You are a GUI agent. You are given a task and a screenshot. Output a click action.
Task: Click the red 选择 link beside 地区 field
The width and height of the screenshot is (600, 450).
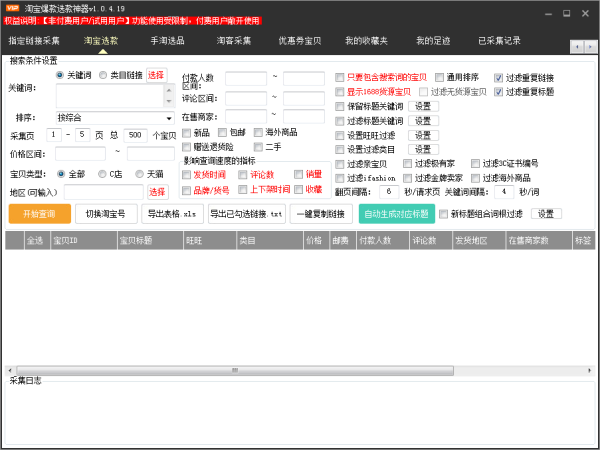pos(158,191)
